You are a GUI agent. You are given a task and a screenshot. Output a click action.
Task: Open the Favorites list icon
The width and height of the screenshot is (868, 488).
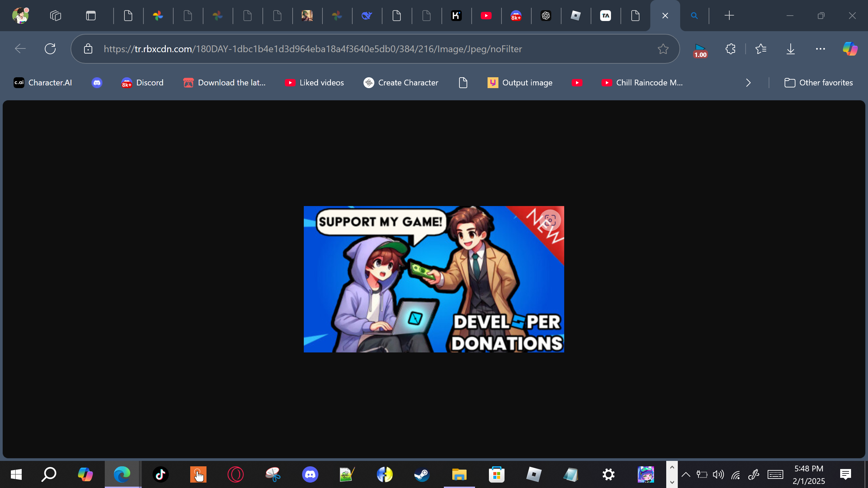click(761, 49)
